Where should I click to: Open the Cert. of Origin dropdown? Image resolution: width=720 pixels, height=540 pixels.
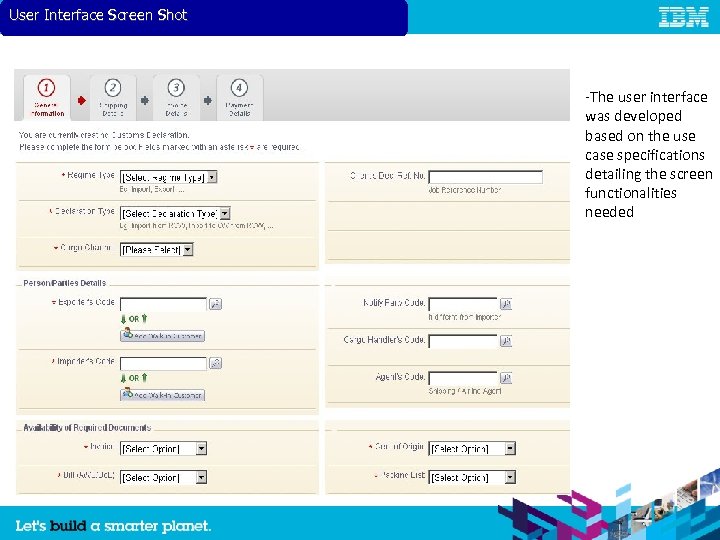pyautogui.click(x=472, y=449)
